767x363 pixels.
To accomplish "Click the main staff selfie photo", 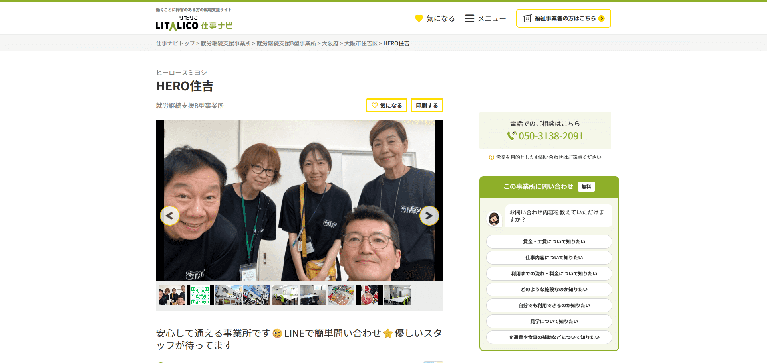I will pyautogui.click(x=299, y=201).
